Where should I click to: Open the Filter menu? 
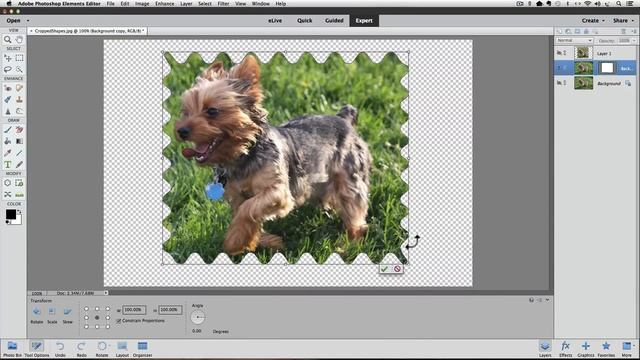[223, 4]
